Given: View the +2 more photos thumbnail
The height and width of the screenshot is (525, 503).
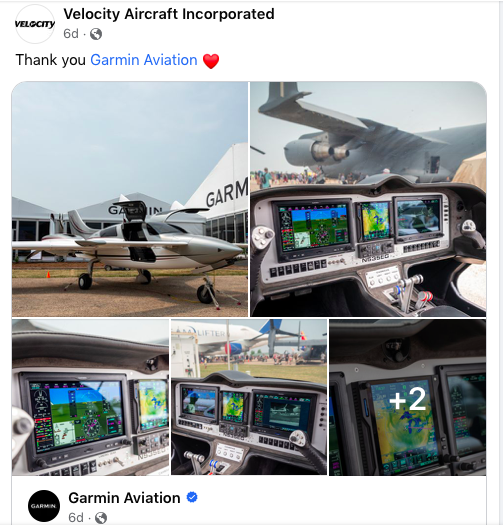Looking at the screenshot, I should pos(408,397).
